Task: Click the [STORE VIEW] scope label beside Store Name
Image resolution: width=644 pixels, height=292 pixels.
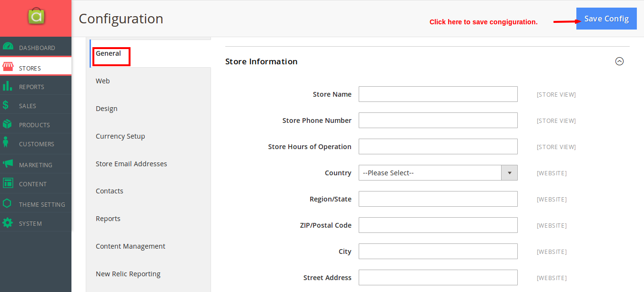Action: coord(556,95)
